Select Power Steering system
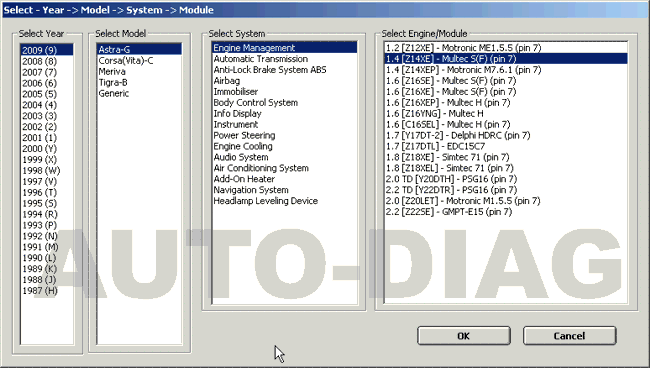 click(x=284, y=135)
